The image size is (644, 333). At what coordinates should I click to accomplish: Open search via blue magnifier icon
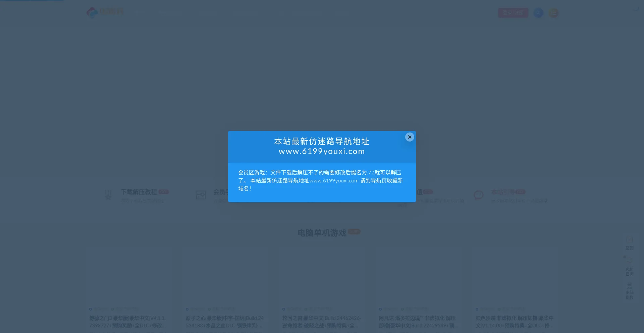tap(538, 13)
